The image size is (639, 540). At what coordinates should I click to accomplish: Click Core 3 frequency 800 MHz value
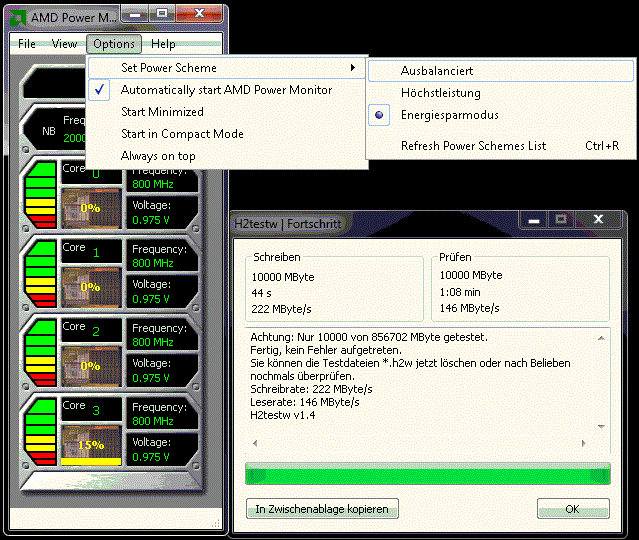[x=153, y=421]
